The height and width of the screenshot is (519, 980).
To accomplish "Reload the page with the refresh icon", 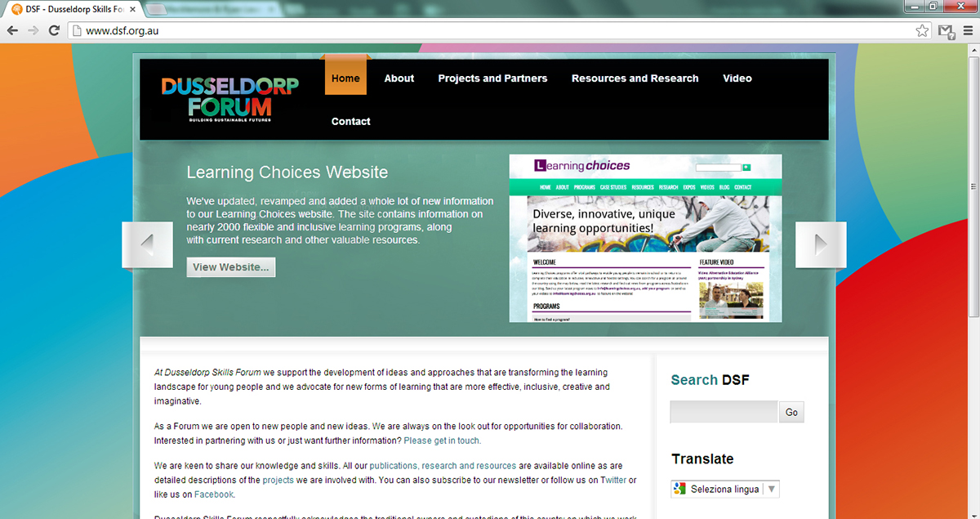I will (54, 31).
